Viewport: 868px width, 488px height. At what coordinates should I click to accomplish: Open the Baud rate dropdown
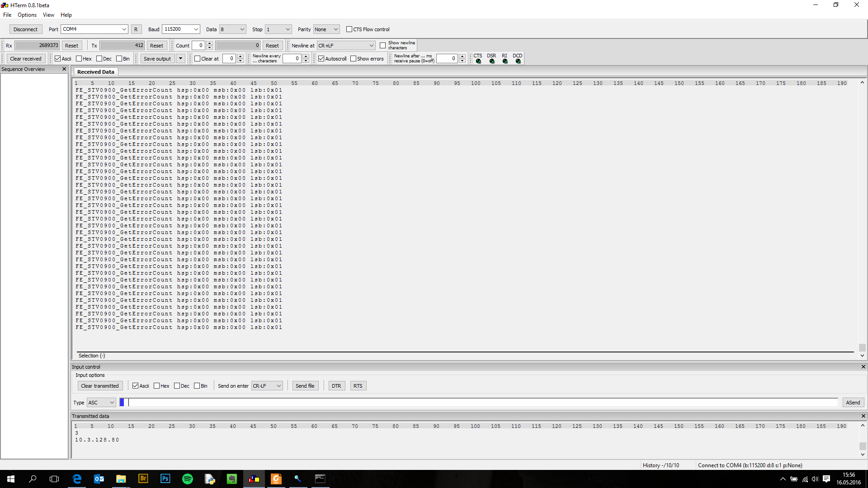[x=196, y=29]
